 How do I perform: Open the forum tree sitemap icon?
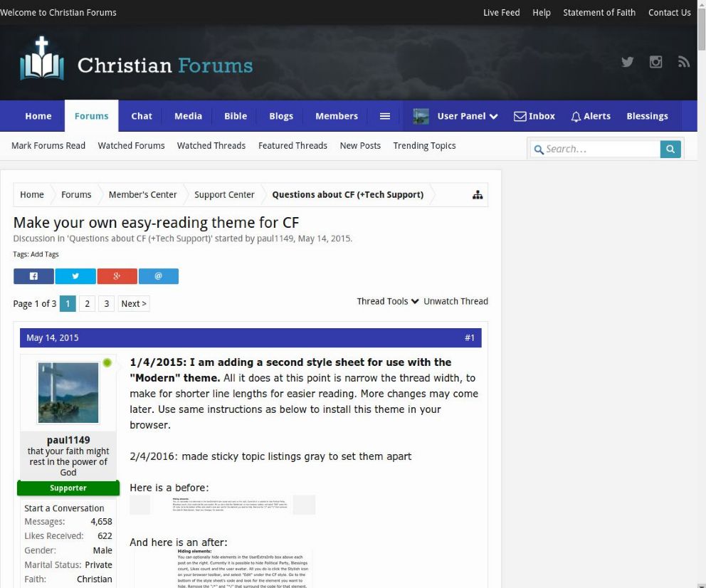click(478, 193)
